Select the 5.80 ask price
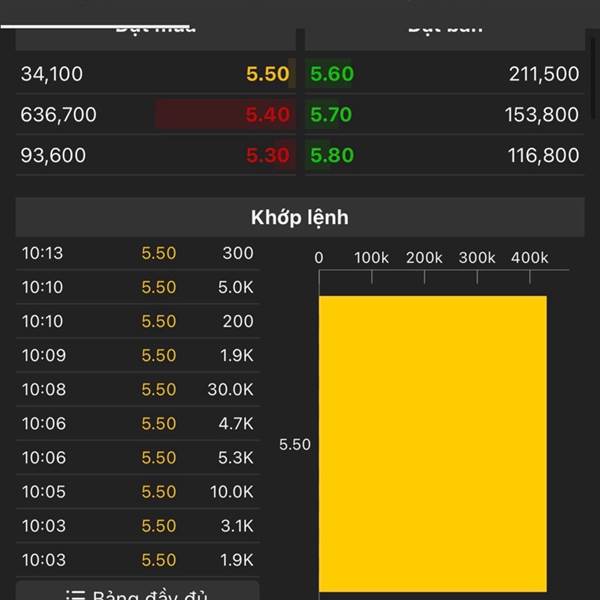Screen dimensions: 600x600 332,156
